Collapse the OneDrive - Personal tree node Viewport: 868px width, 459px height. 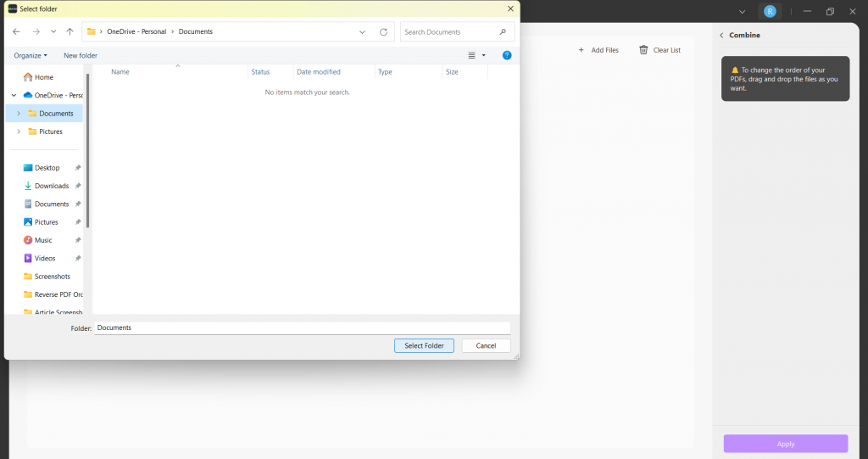coord(14,95)
